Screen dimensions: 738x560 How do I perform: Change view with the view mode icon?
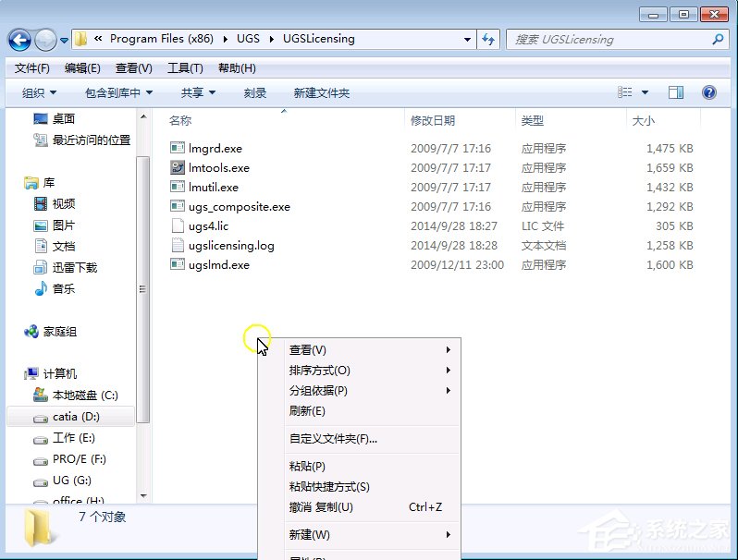(625, 92)
